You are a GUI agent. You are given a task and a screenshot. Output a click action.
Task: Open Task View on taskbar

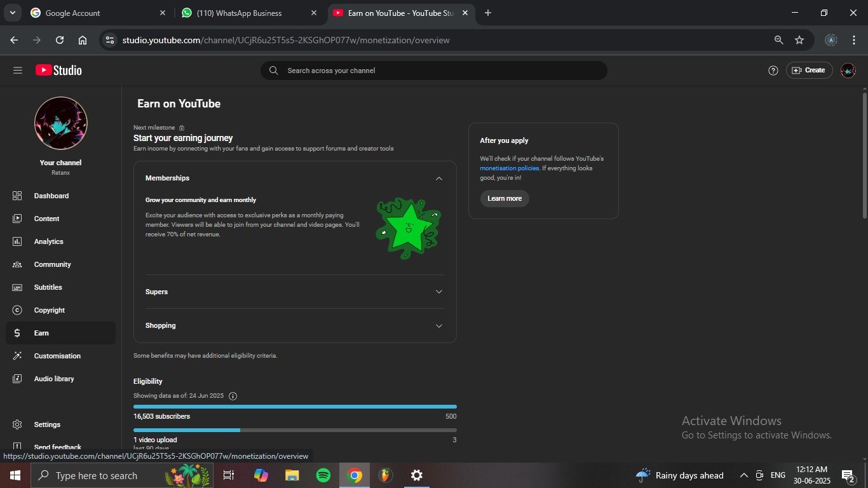229,475
